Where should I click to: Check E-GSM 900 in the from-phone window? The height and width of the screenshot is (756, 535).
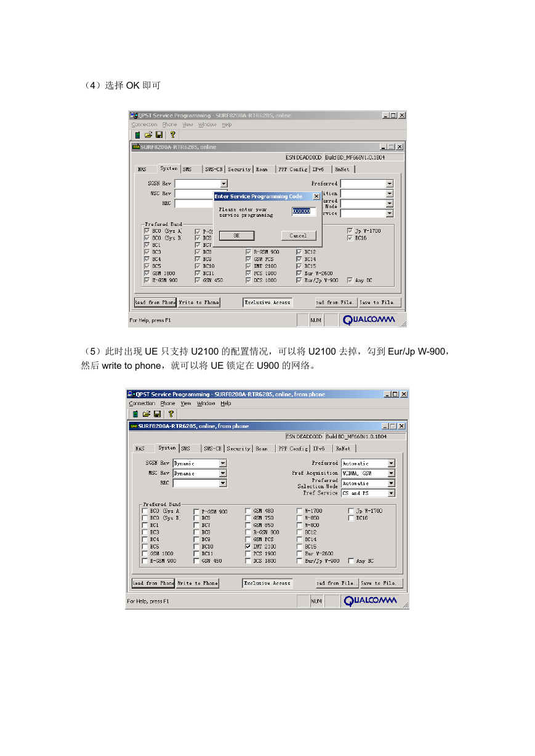pos(145,561)
